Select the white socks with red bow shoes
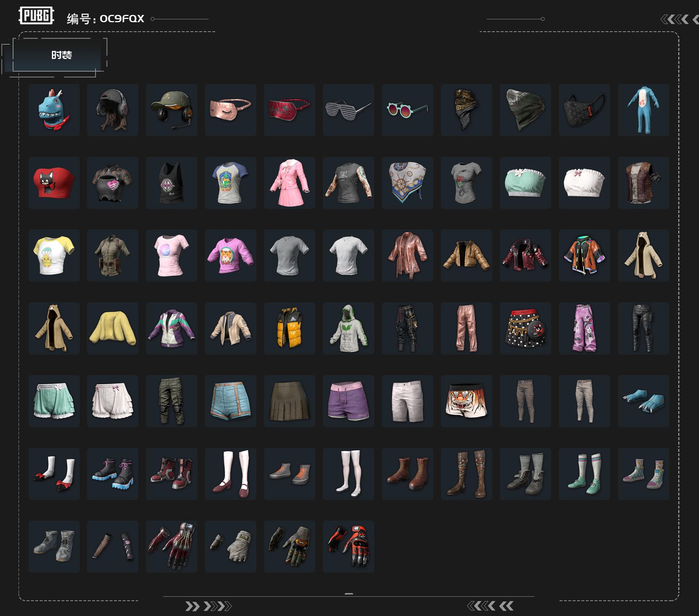The width and height of the screenshot is (699, 616). click(54, 474)
